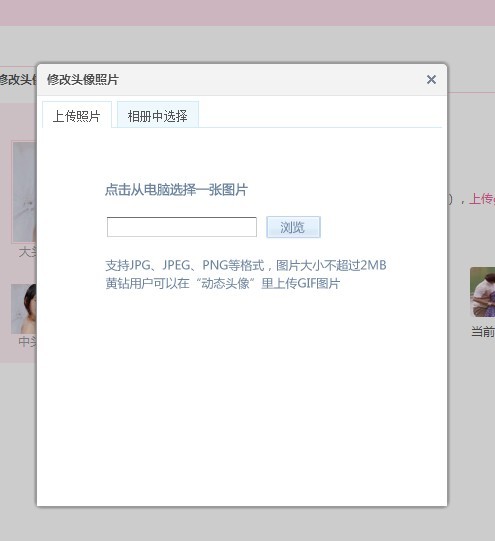Click the 点击从电脑选择一张图片 heading
Viewport: 495px width, 541px height.
(176, 190)
